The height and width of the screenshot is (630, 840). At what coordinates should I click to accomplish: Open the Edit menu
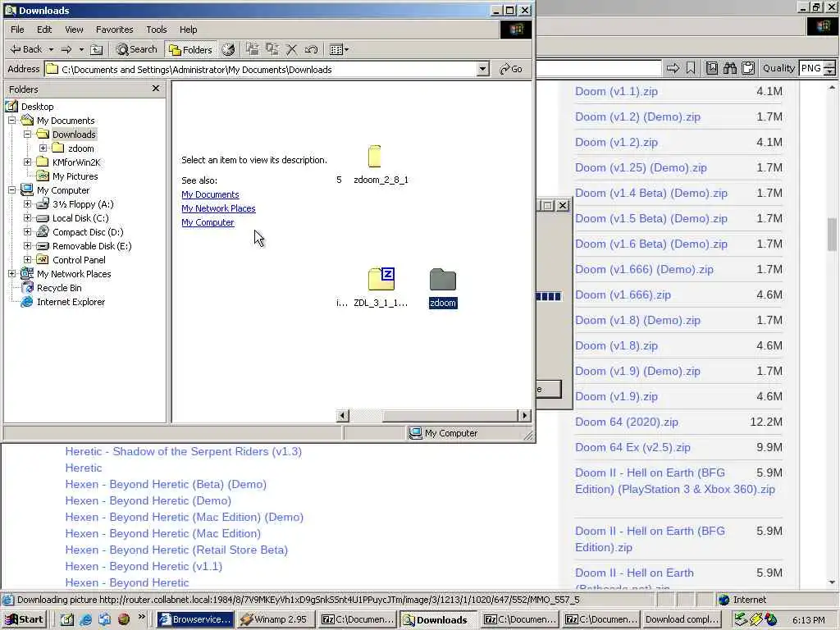click(44, 30)
